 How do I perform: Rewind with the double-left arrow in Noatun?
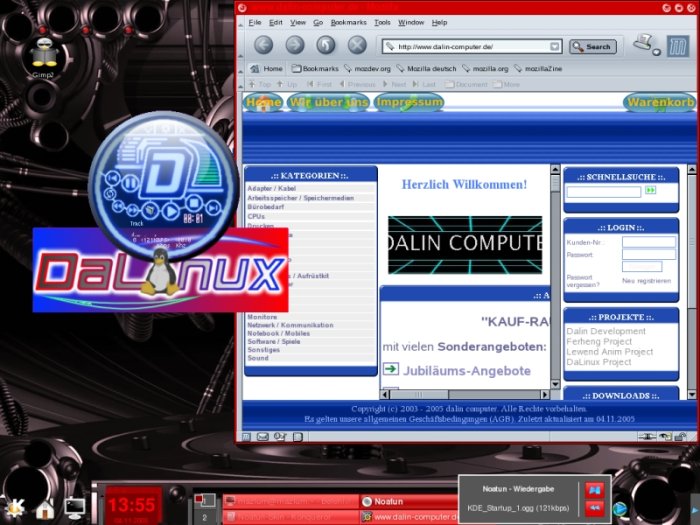click(x=118, y=206)
